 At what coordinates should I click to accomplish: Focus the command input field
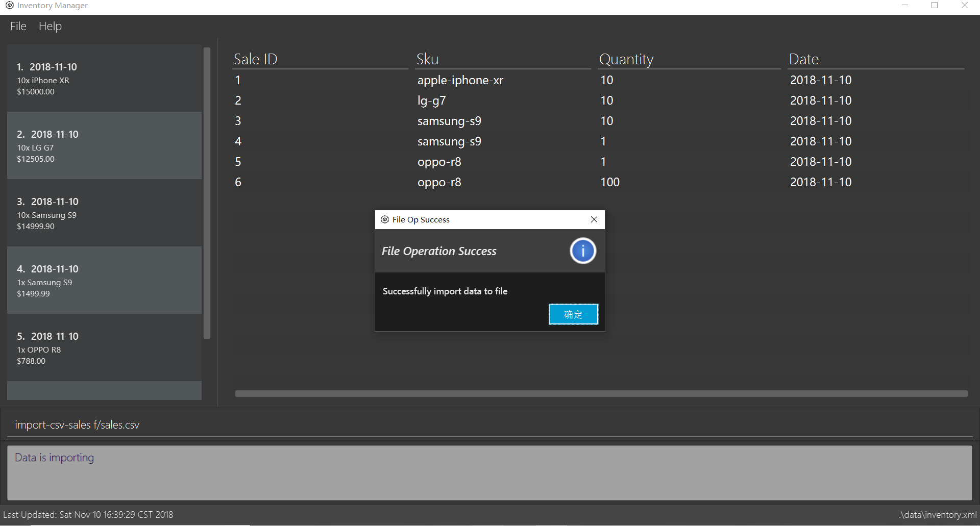tap(490, 425)
